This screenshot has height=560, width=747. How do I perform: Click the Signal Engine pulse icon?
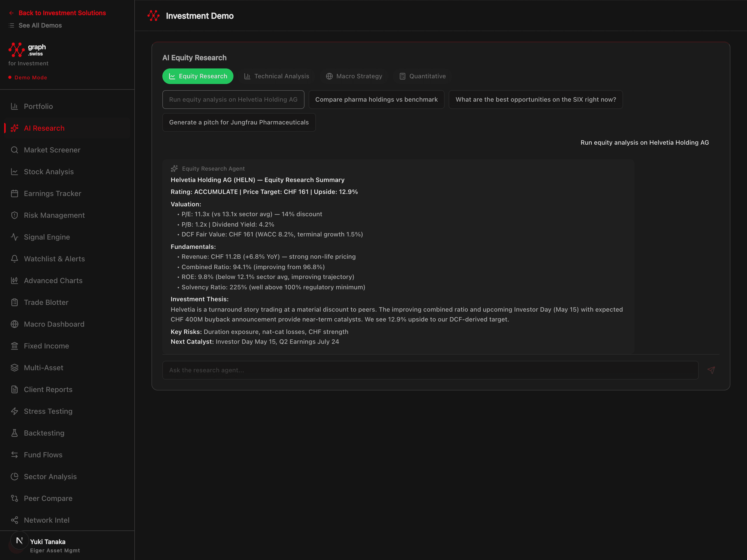pyautogui.click(x=14, y=237)
